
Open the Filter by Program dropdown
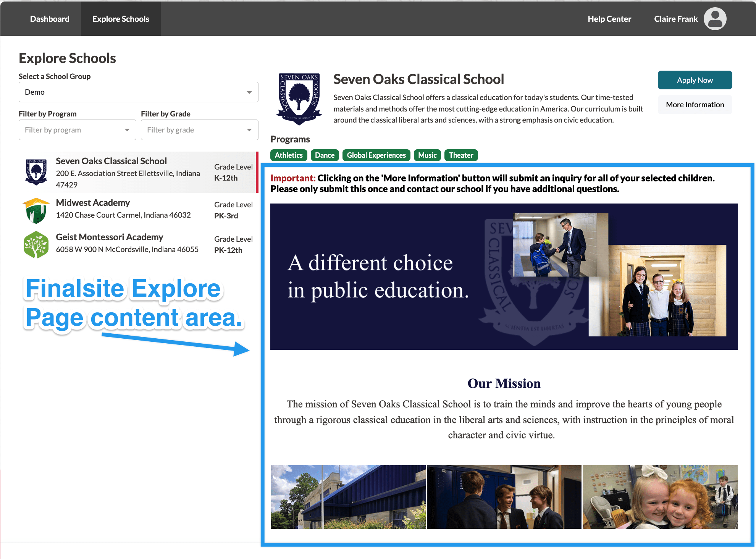pos(78,130)
